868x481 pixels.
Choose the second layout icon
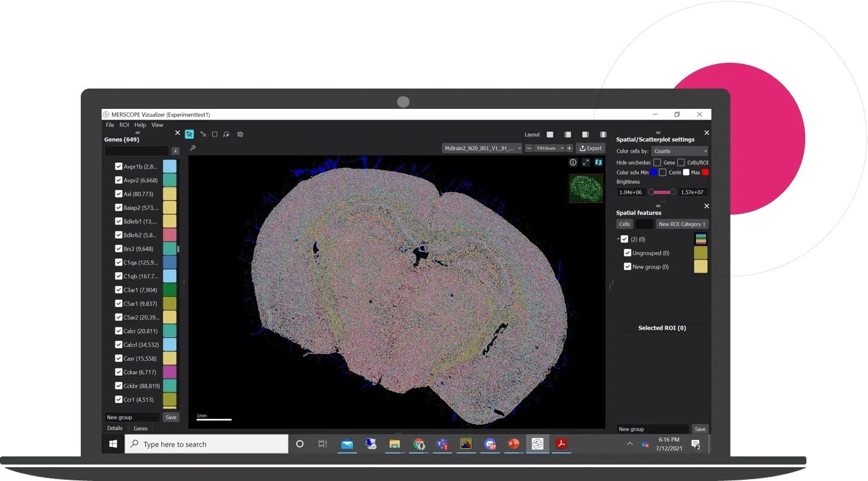tap(568, 135)
